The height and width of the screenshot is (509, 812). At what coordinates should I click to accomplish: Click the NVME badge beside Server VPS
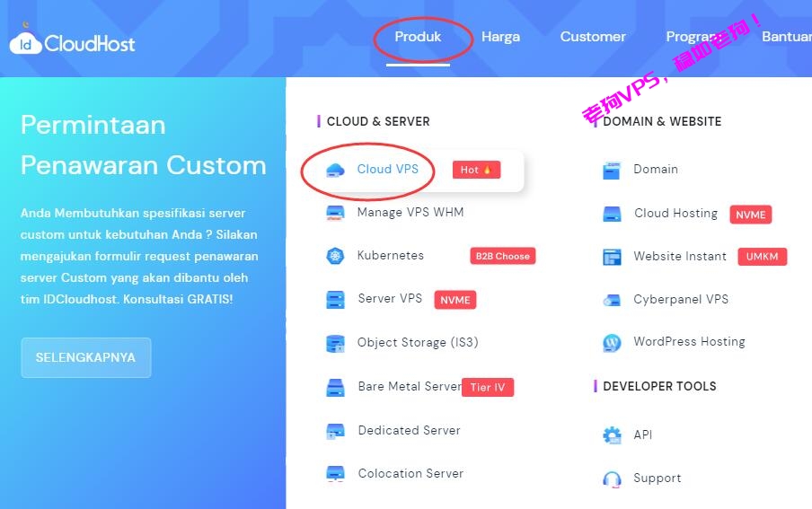(x=455, y=300)
